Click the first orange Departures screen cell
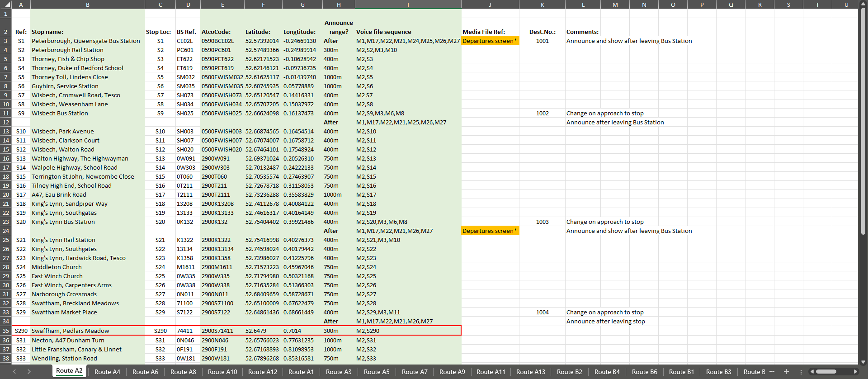This screenshot has width=868, height=379. tap(490, 41)
